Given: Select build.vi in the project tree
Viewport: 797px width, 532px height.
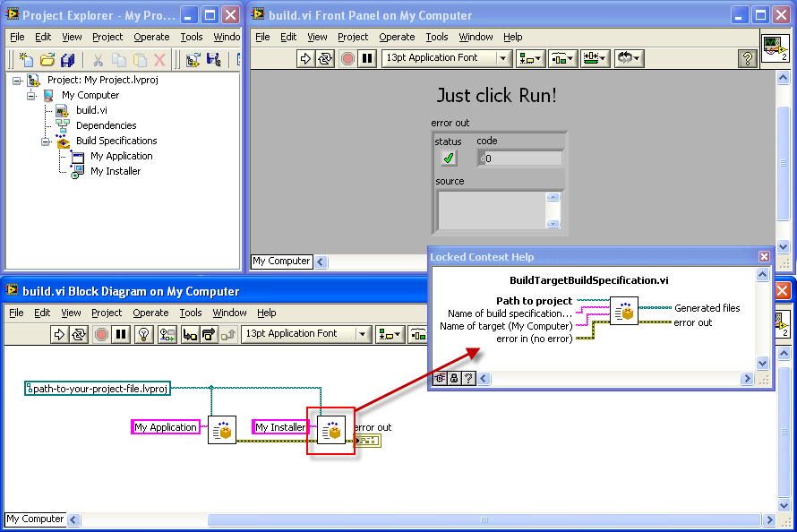Looking at the screenshot, I should coord(91,110).
